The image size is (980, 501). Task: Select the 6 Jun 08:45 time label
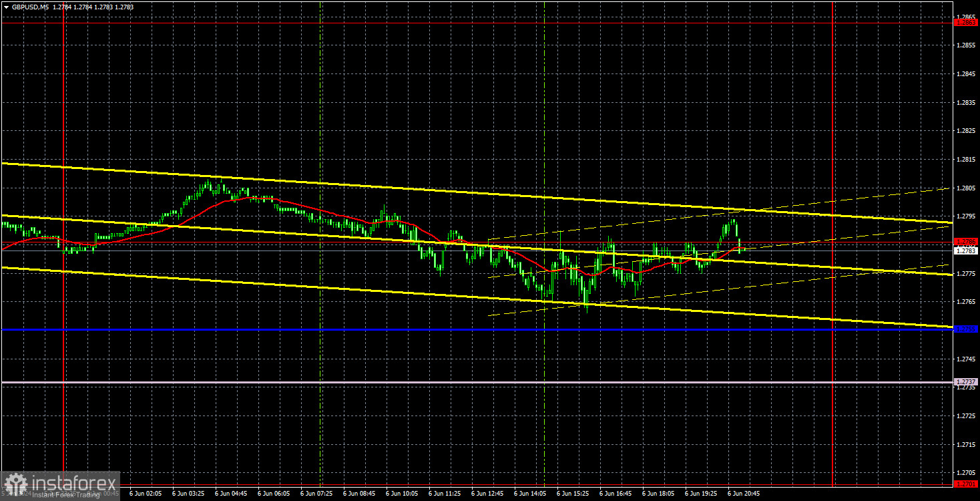tap(359, 494)
